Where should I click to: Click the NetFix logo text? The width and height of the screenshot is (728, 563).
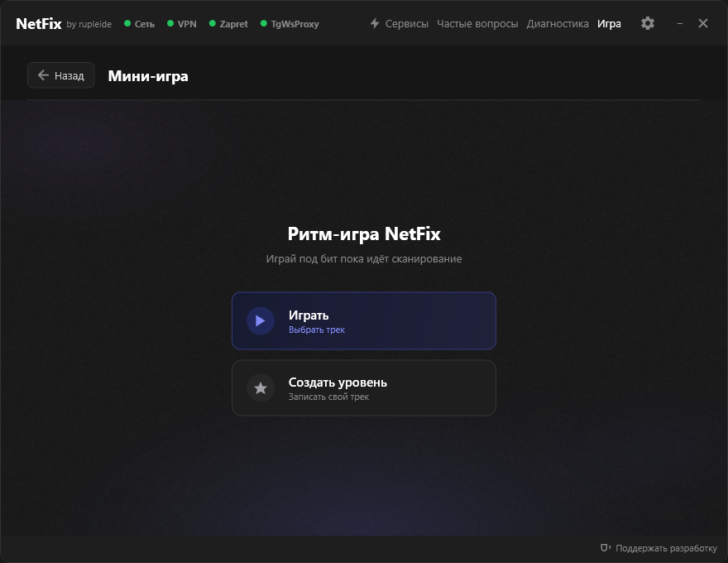click(39, 24)
